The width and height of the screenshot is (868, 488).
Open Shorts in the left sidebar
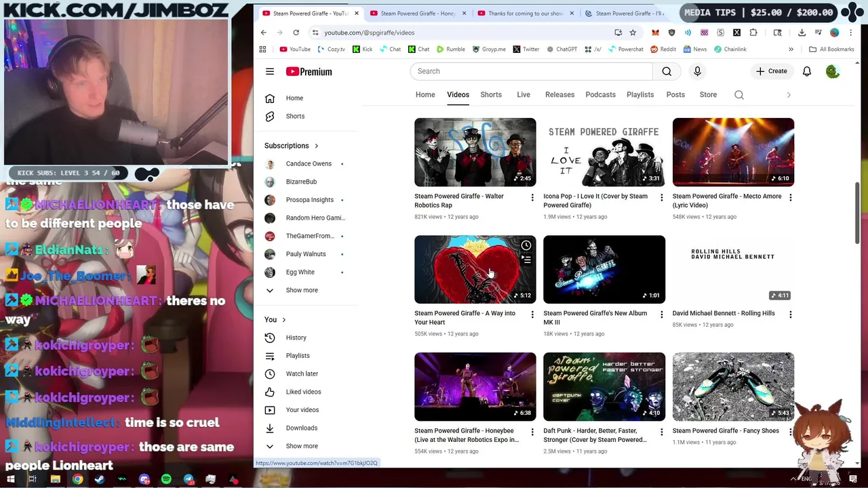tap(295, 116)
